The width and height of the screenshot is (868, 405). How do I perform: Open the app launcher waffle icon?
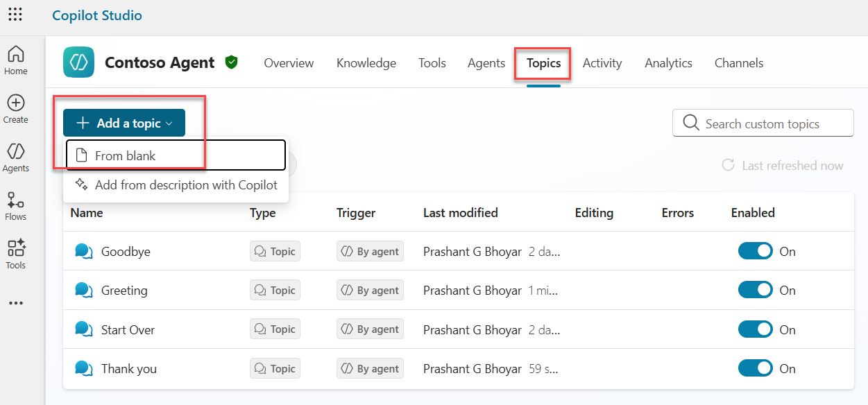click(x=15, y=15)
